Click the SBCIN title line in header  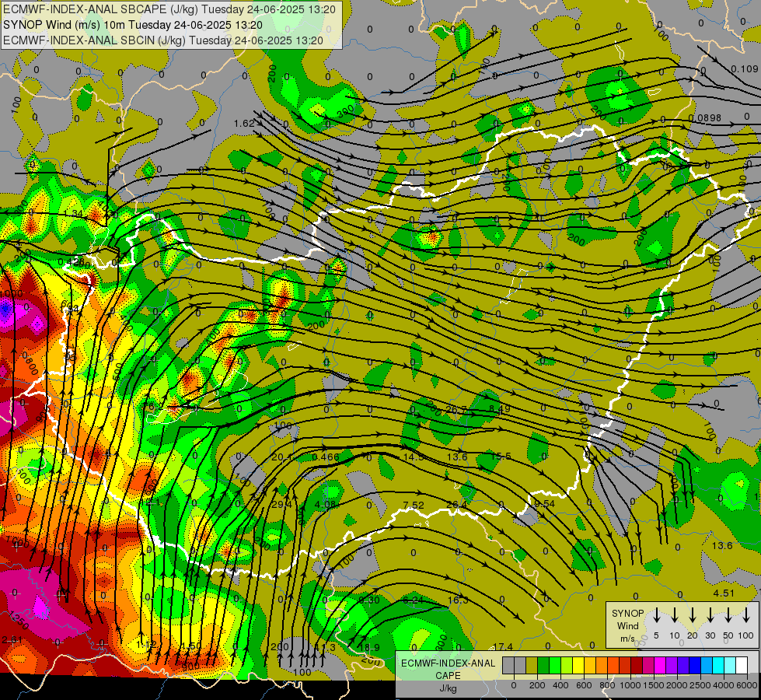163,40
